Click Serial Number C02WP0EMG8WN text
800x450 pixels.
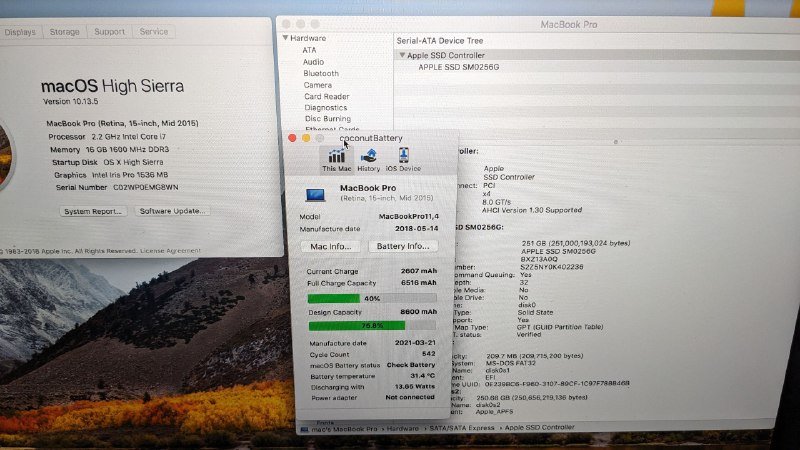point(117,187)
